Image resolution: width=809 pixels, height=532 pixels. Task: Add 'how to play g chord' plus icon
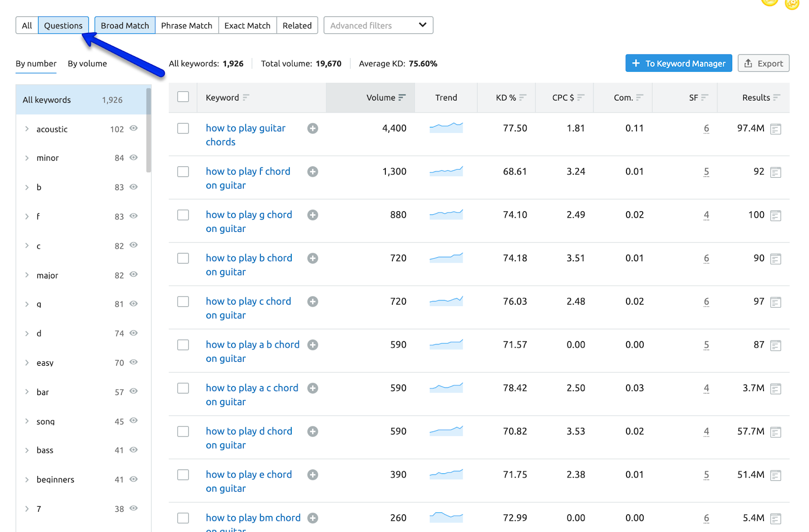point(313,215)
